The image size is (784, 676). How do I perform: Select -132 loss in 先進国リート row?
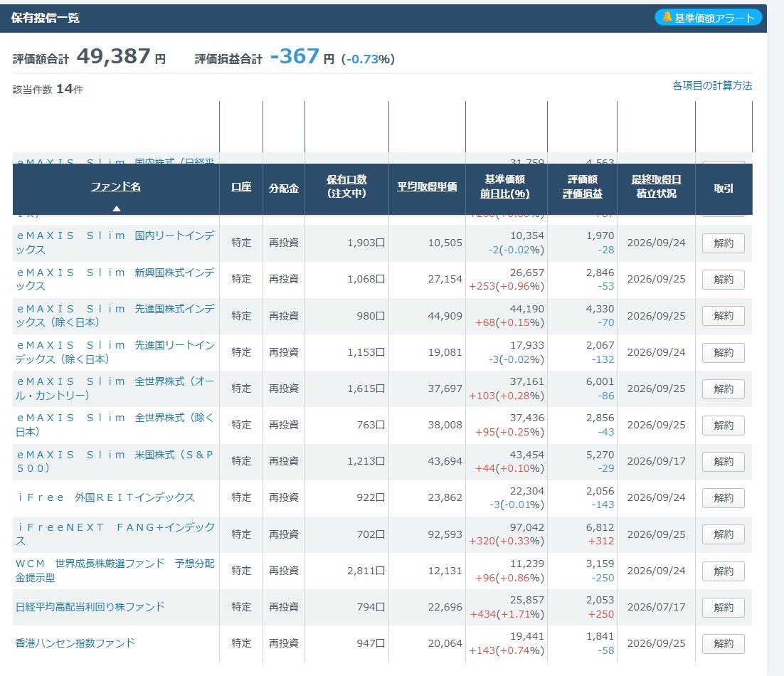click(x=603, y=359)
